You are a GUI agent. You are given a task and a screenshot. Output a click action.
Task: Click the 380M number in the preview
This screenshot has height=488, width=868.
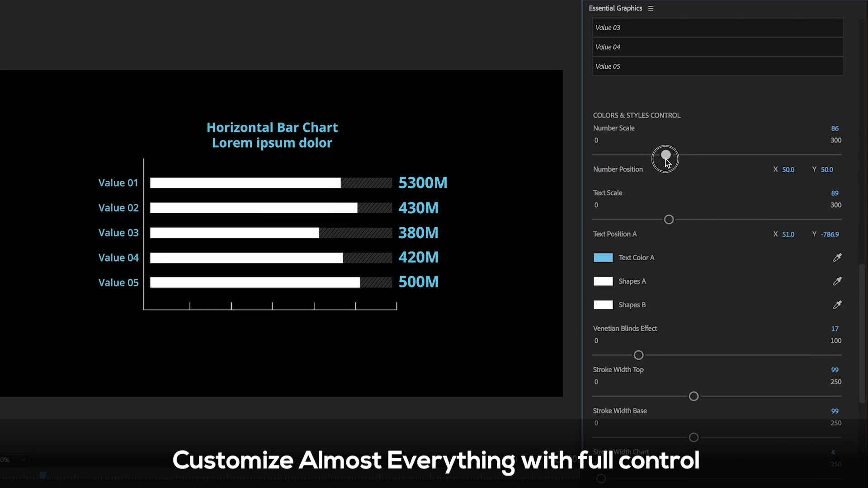click(418, 233)
